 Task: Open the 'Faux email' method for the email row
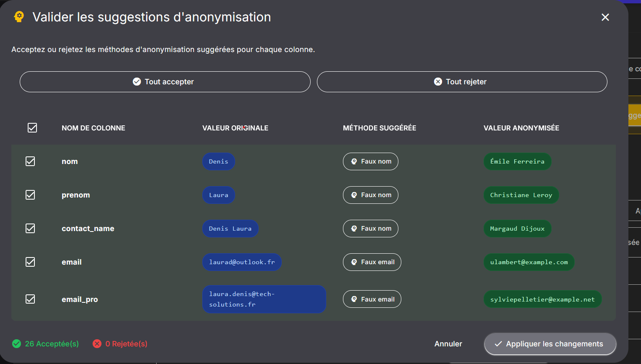point(372,262)
